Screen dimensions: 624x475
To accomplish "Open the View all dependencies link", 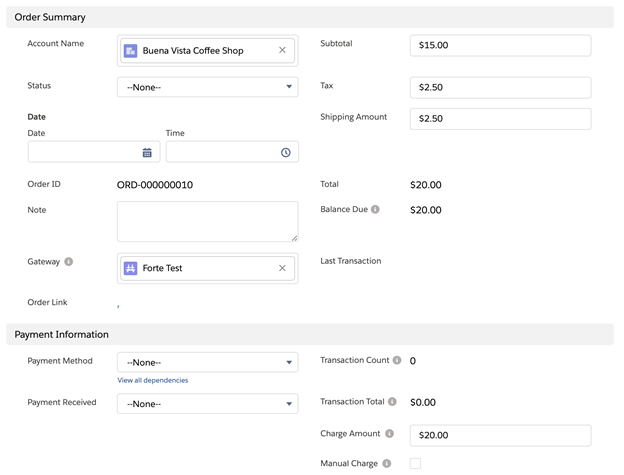I will point(152,380).
